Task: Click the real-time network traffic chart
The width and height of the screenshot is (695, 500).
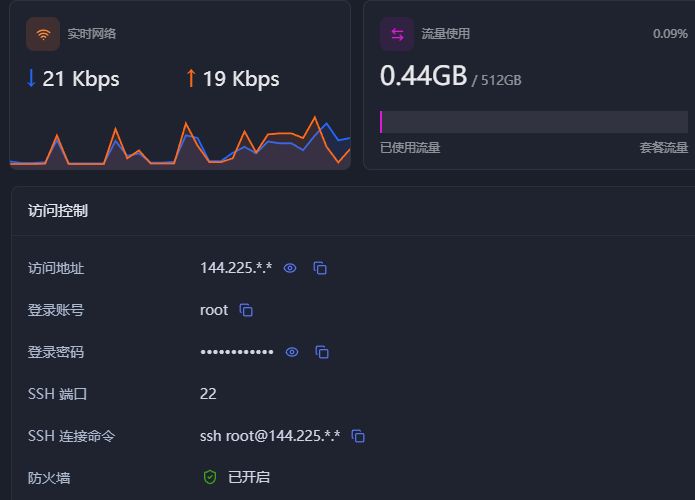Action: [180, 143]
